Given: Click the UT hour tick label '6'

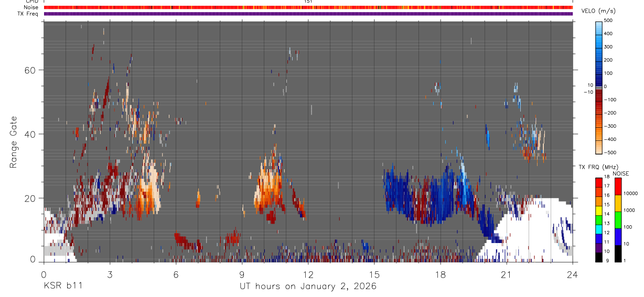Looking at the screenshot, I should 176,274.
